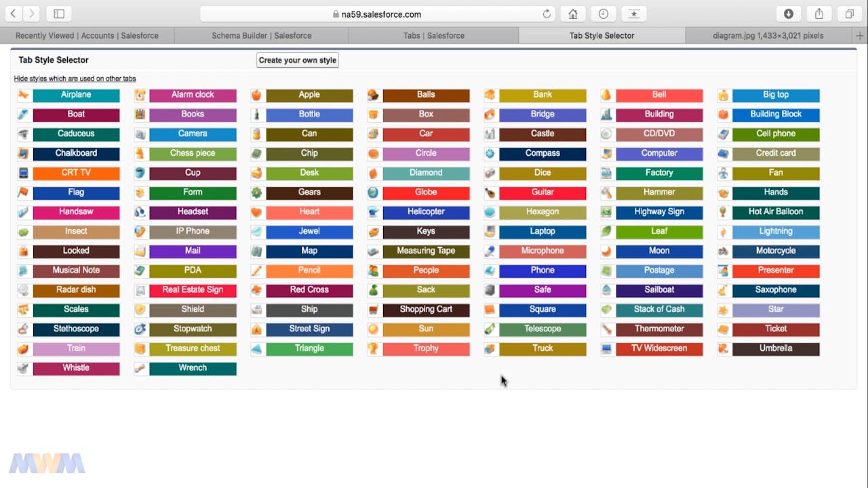Switch to Schema Builder | Salesforce tab
Image resolution: width=868 pixels, height=488 pixels.
pos(262,35)
